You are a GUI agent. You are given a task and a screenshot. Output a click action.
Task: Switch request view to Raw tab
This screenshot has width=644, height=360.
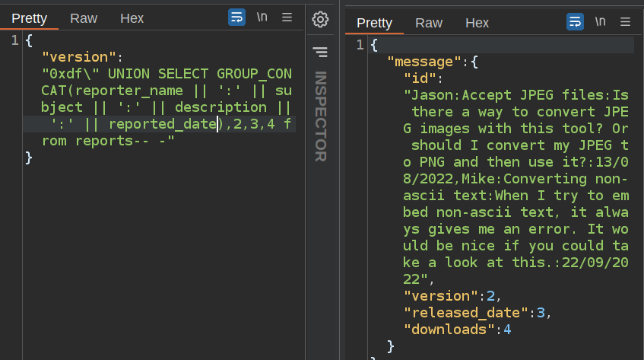click(84, 18)
